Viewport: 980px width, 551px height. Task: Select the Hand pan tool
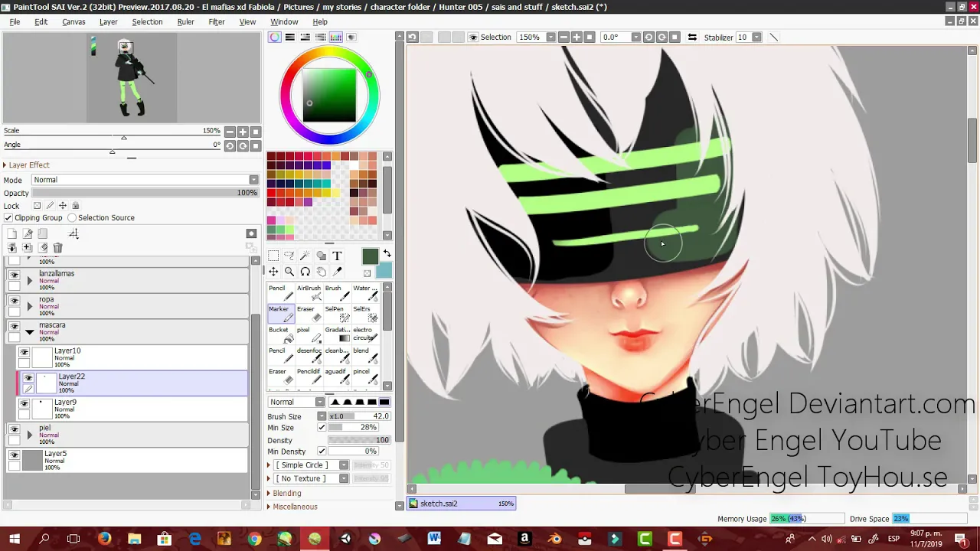[322, 272]
